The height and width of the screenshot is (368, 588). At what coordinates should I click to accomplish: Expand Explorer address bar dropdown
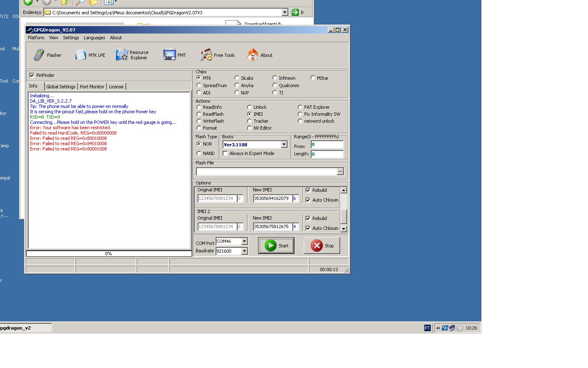tap(285, 12)
